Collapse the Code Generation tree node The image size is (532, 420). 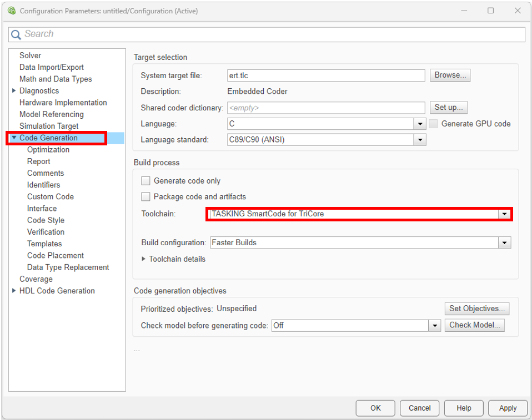(14, 138)
